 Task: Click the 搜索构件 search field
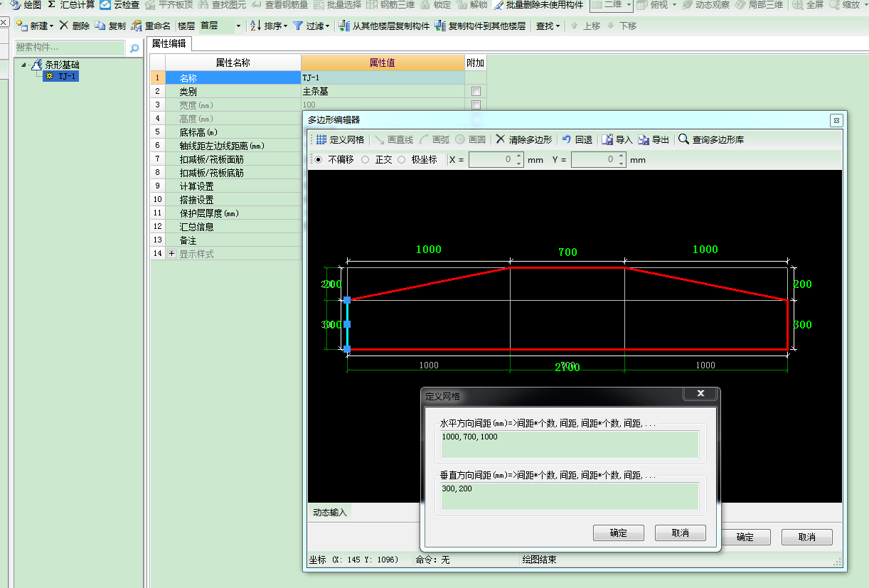(70, 48)
